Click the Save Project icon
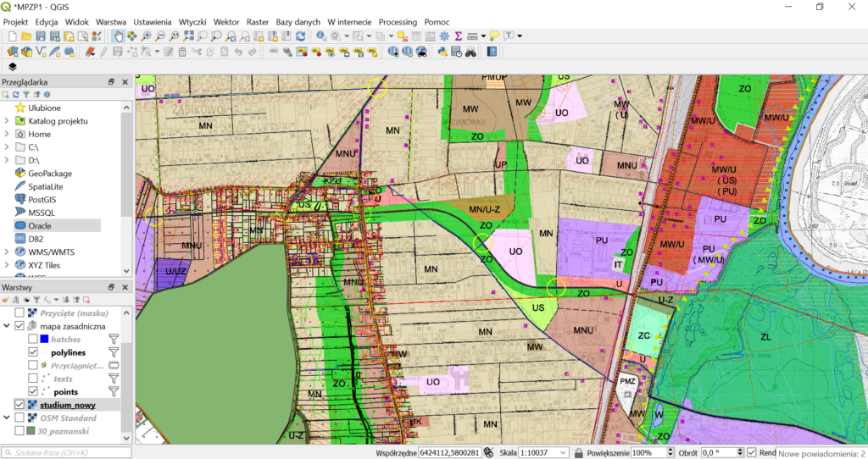 pyautogui.click(x=41, y=36)
